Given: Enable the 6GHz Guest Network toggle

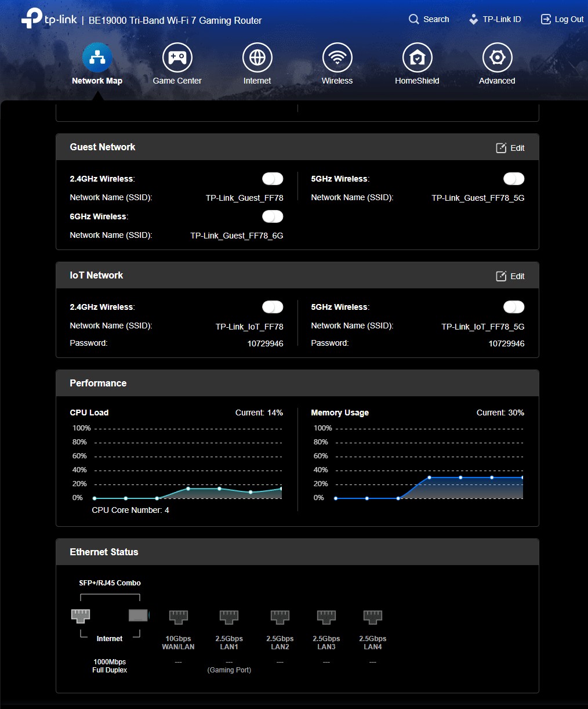Looking at the screenshot, I should (273, 216).
